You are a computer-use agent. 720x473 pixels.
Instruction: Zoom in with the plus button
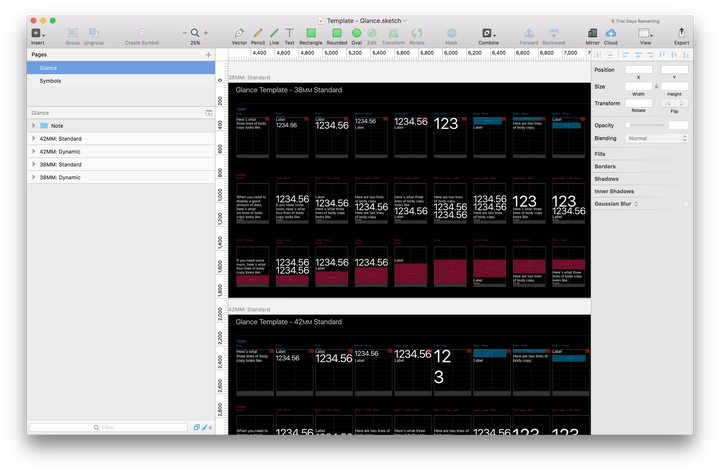click(x=206, y=33)
